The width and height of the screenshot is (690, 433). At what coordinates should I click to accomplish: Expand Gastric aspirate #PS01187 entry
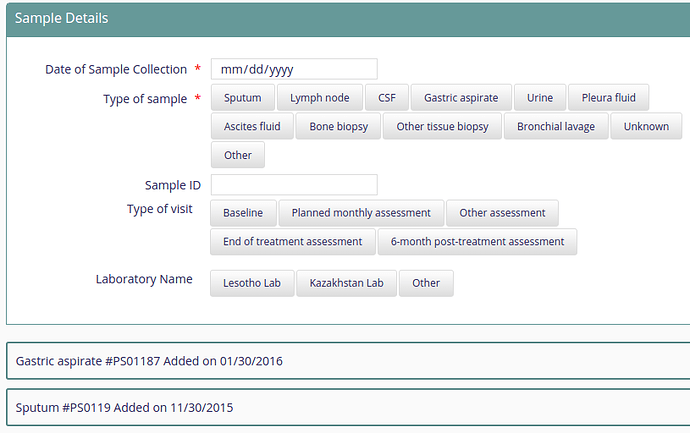[348, 361]
